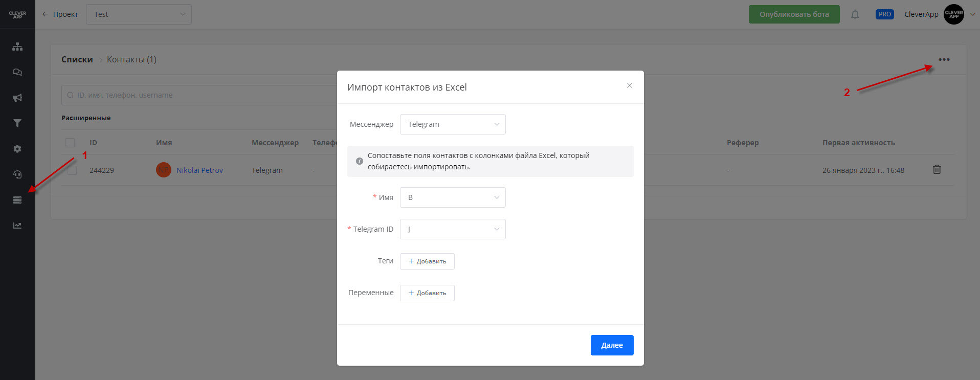Open the Telegram ID column dropdown
The height and width of the screenshot is (380, 980).
[453, 229]
